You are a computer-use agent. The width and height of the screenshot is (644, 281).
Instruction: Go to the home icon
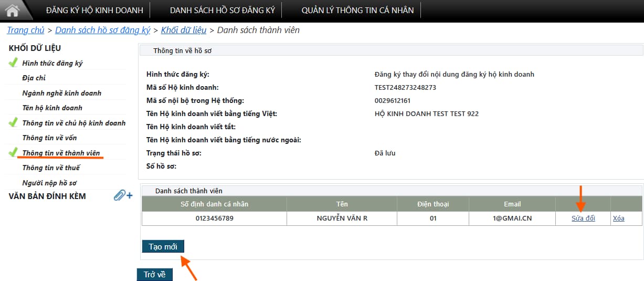pos(12,10)
